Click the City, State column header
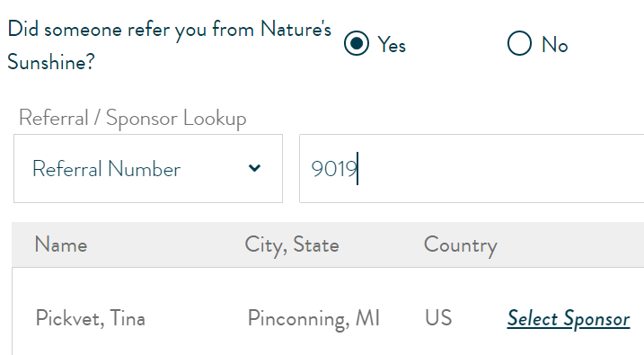644x355 pixels. [292, 245]
